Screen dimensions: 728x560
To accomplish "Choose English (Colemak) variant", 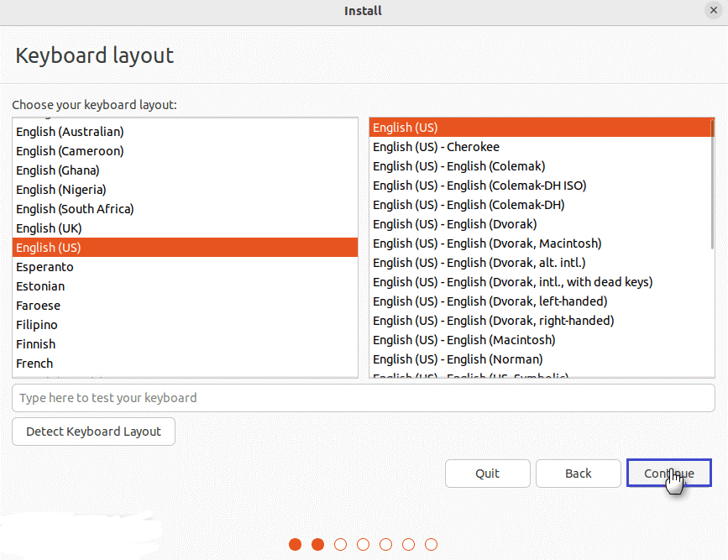I will pyautogui.click(x=458, y=166).
